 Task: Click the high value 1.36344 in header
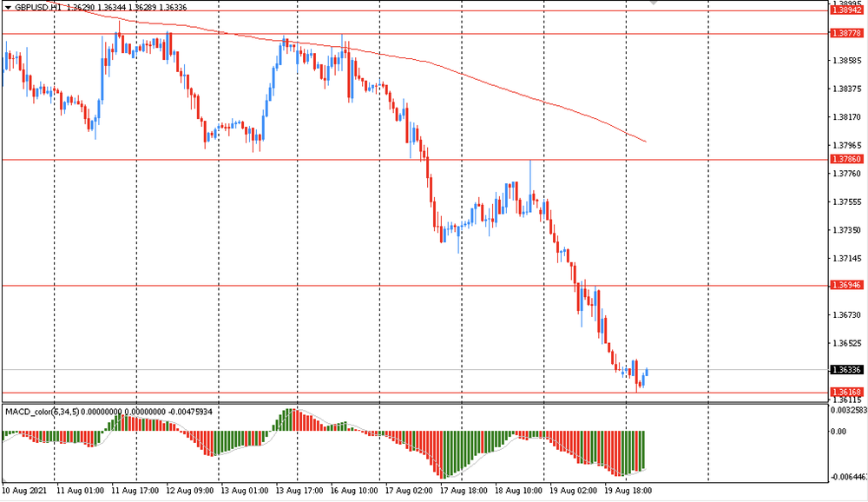tap(111, 7)
